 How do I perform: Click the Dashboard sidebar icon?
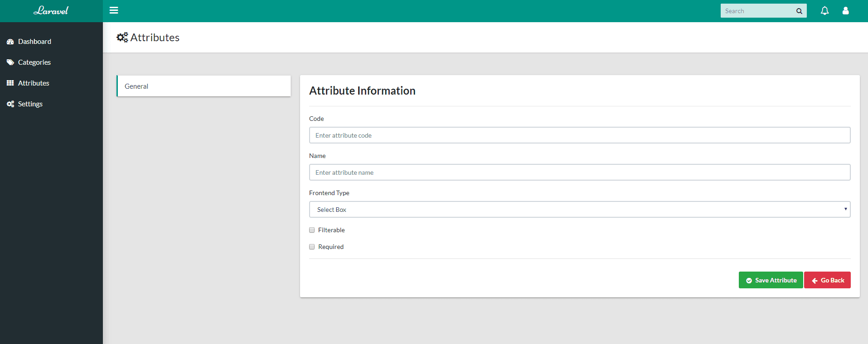coord(10,42)
